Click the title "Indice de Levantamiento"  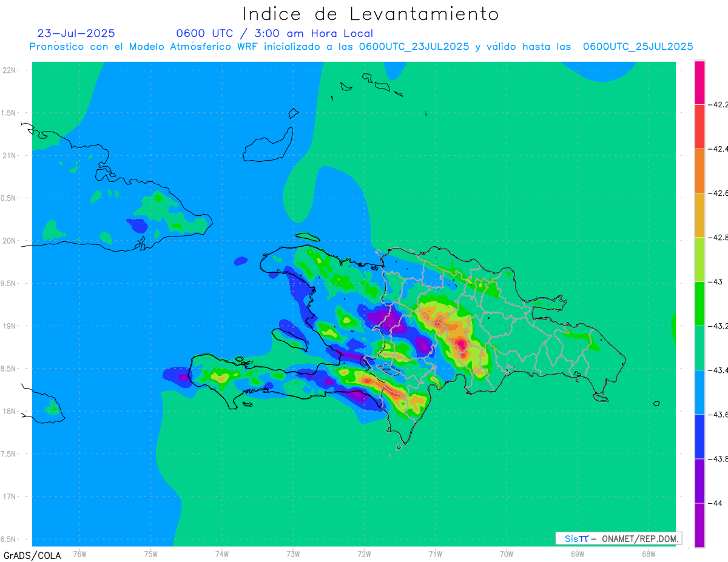(371, 14)
